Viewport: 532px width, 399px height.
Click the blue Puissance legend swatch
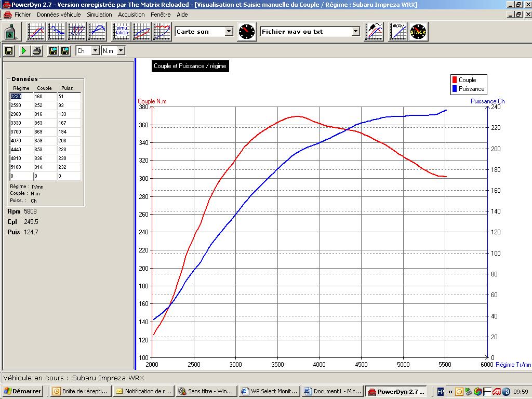pyautogui.click(x=454, y=88)
